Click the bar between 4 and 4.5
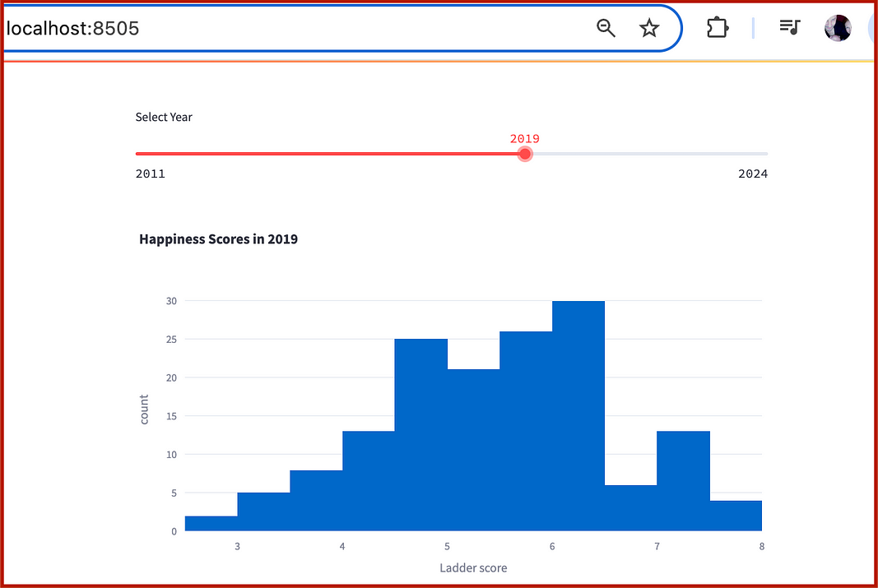 click(369, 481)
